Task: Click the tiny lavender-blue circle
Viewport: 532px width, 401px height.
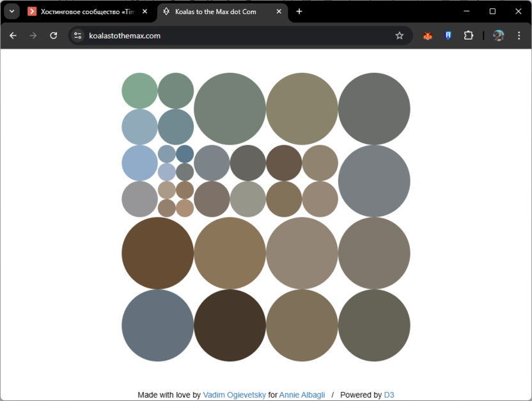Action: [167, 171]
